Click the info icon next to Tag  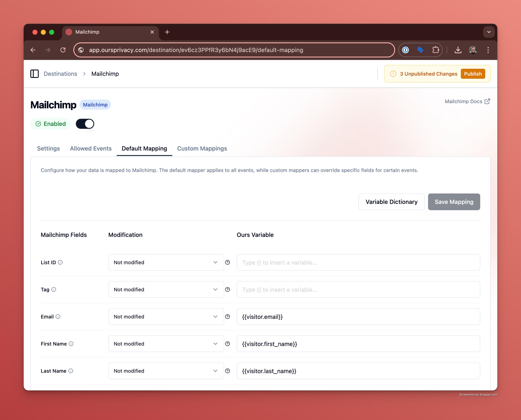pos(54,289)
